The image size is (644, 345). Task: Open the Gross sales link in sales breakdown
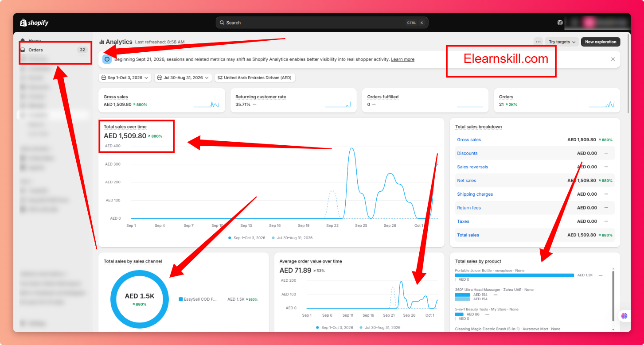(469, 140)
